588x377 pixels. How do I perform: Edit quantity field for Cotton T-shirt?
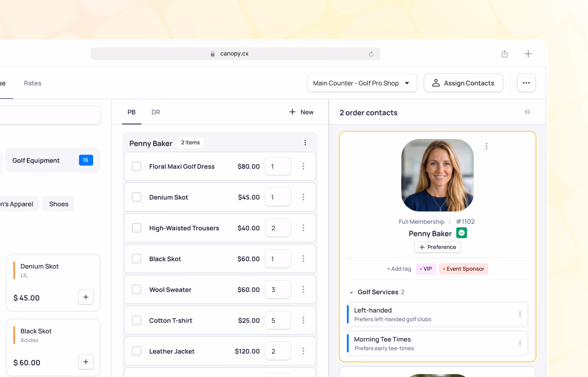[x=278, y=320]
